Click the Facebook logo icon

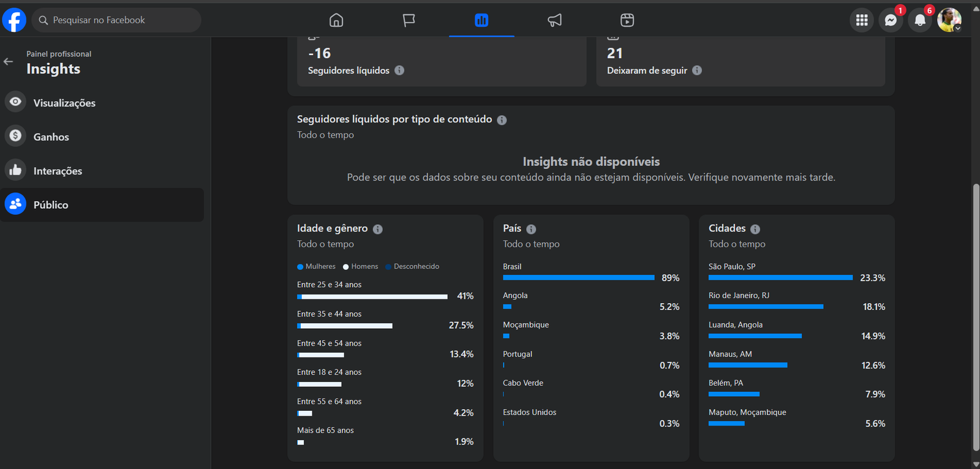click(x=14, y=20)
